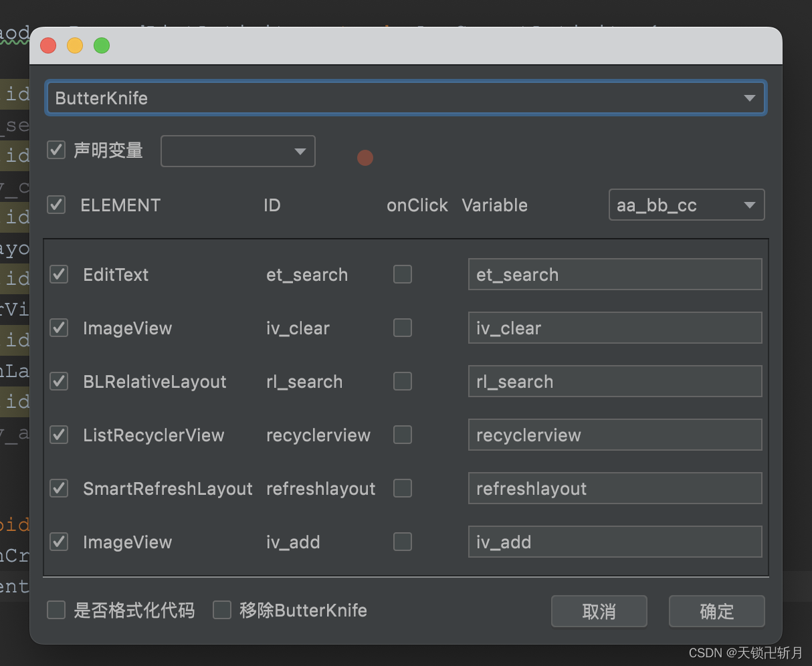Click the red dot indicator near 声明变量
Screen dimensions: 812x666
pyautogui.click(x=365, y=158)
